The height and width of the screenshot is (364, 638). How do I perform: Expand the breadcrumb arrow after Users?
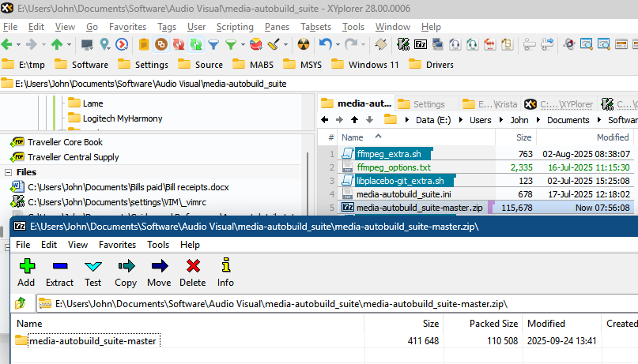[x=501, y=120]
